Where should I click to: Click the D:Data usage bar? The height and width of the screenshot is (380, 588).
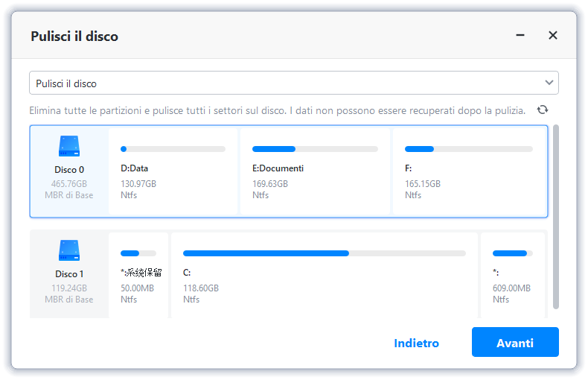(x=173, y=149)
